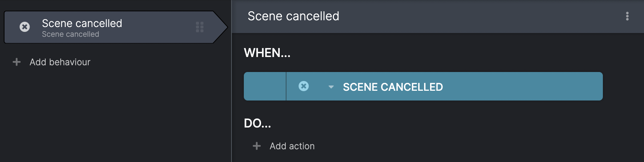
Task: Click the cancel icon in the behaviour list item
Action: point(25,27)
